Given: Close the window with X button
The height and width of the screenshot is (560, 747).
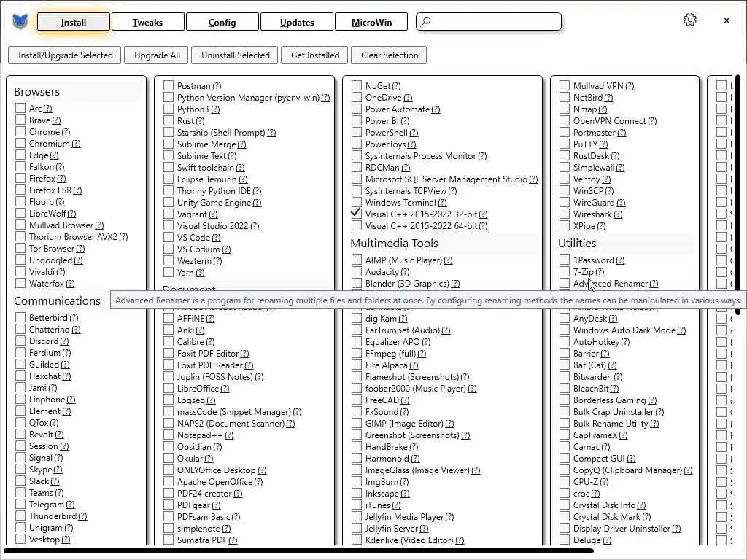Looking at the screenshot, I should point(726,20).
